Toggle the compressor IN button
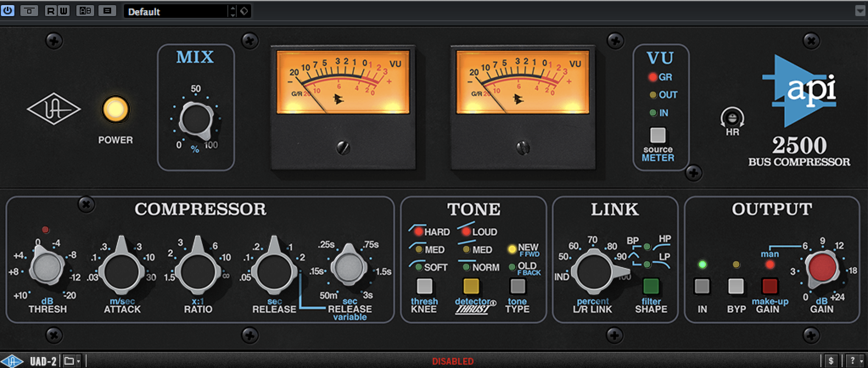The width and height of the screenshot is (868, 368). point(702,286)
